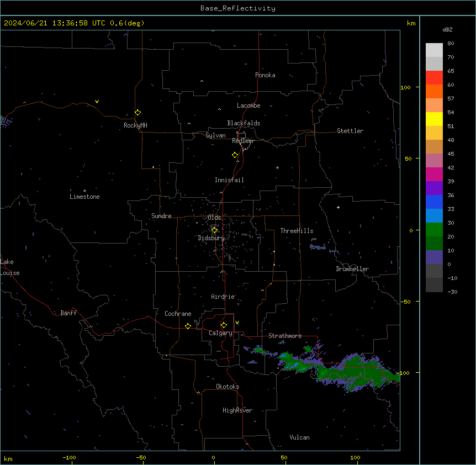Select the Sylvan label

coord(215,135)
